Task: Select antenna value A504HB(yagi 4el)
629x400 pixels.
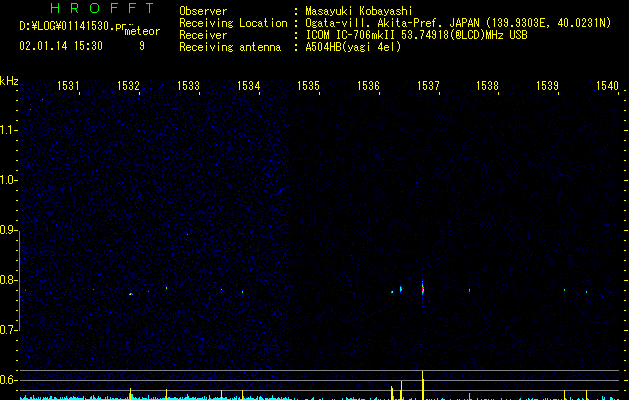Action: click(353, 47)
